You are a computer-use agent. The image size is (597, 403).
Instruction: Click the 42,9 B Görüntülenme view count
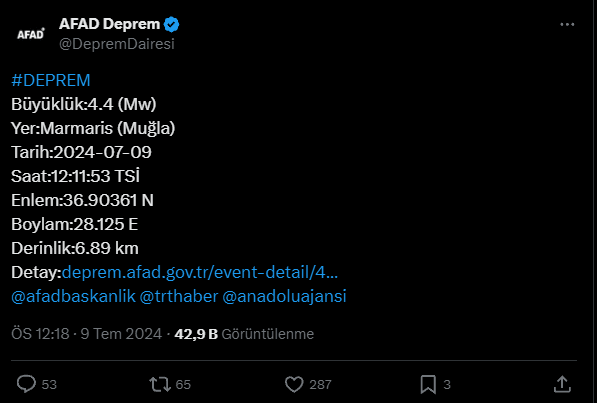[x=244, y=334]
